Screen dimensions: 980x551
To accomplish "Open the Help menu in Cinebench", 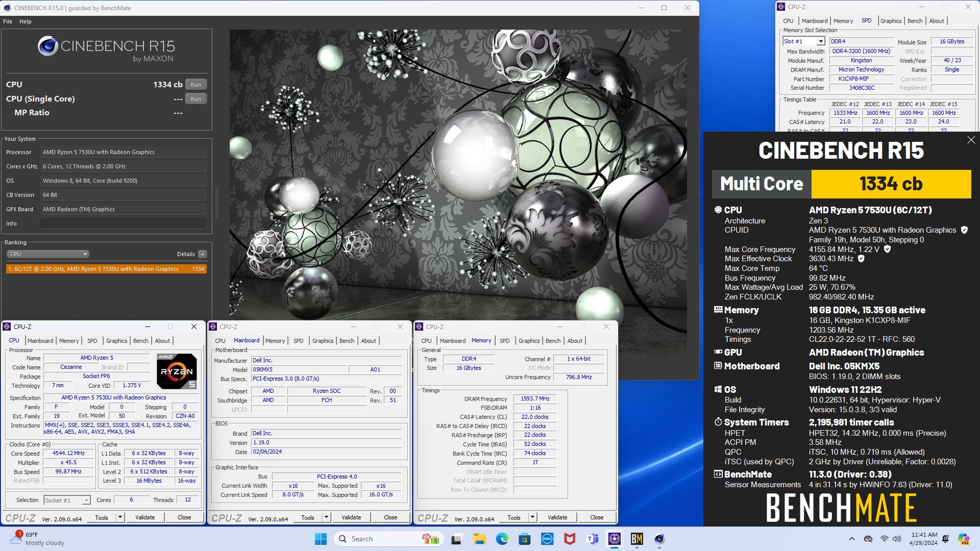I will tap(26, 21).
